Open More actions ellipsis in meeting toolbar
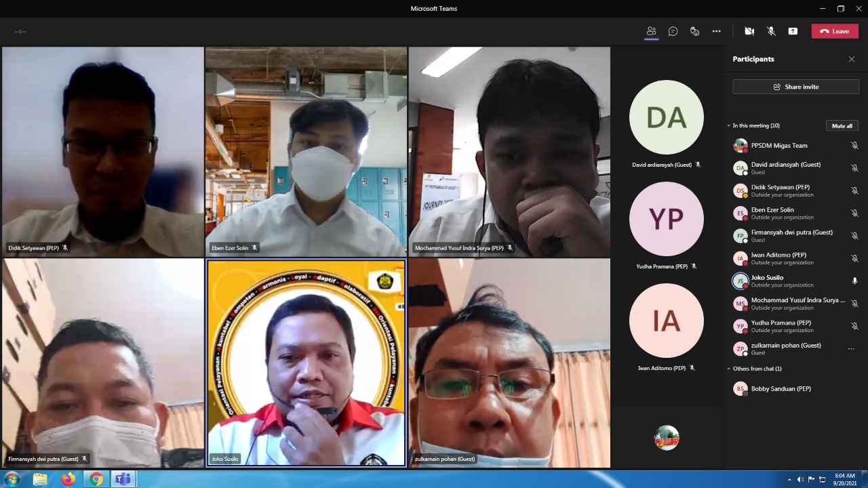The height and width of the screenshot is (488, 868). 716,31
